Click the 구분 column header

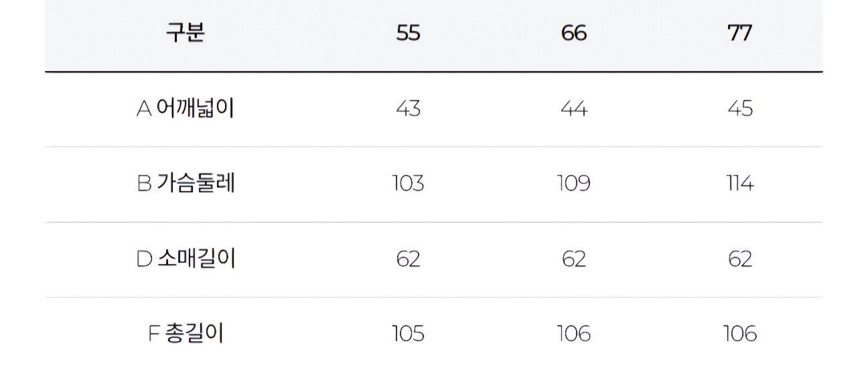click(185, 34)
